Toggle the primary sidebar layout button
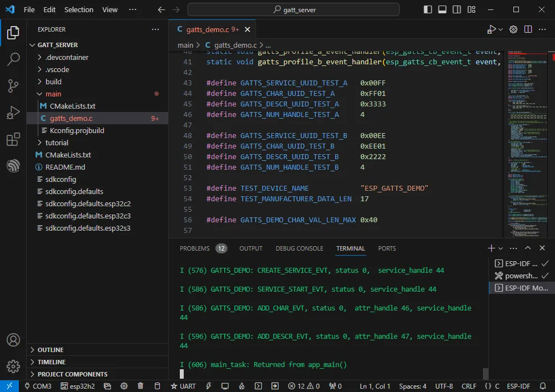This screenshot has width=555, height=392. (x=427, y=9)
